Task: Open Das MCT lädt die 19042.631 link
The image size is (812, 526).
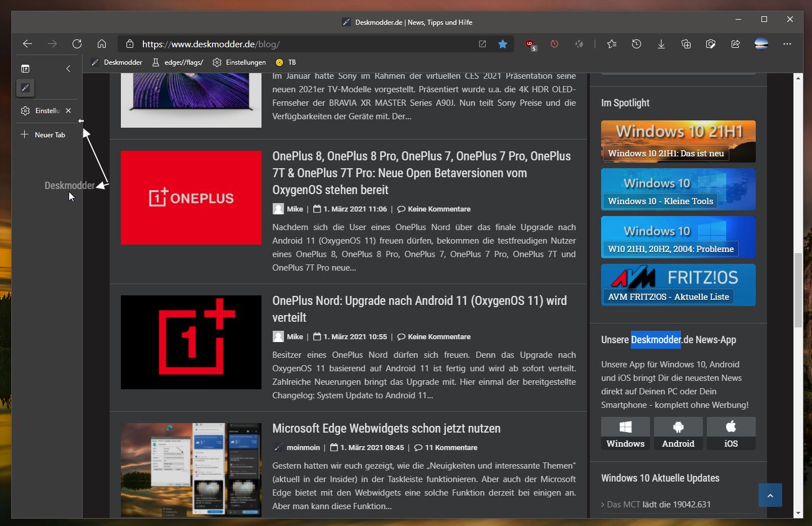Action: pos(658,504)
